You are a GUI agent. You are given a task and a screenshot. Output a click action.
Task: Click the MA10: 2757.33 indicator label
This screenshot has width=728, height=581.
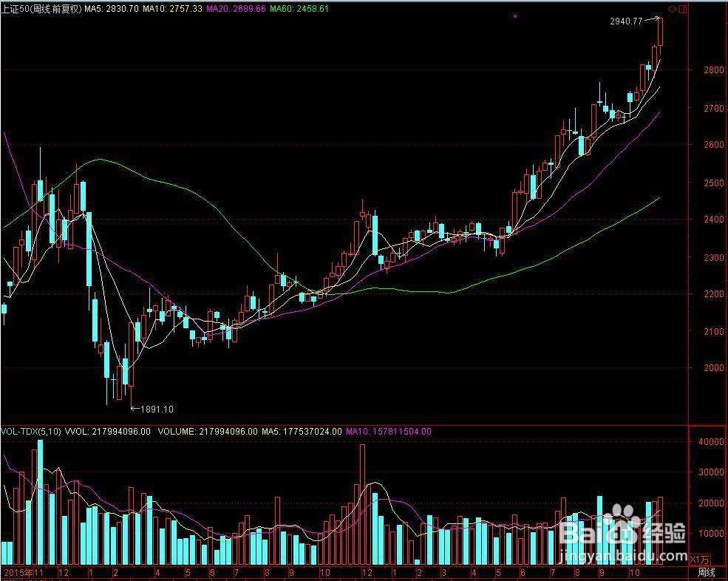click(173, 9)
